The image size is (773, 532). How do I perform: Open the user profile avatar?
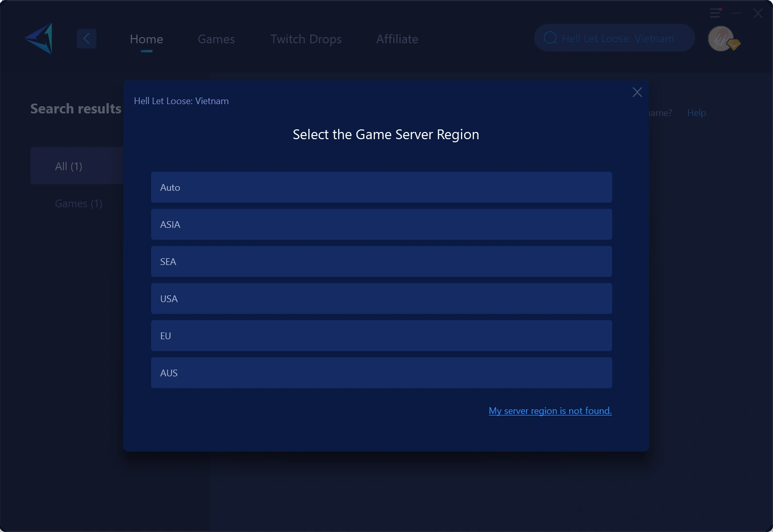coord(721,39)
